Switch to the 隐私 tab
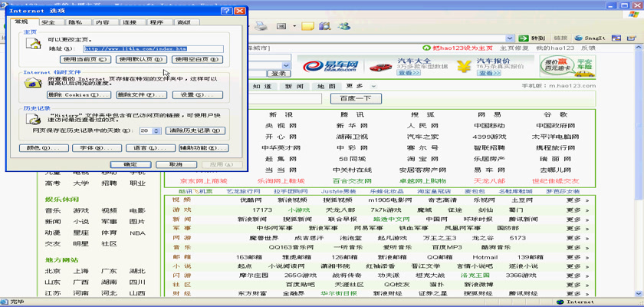The height and width of the screenshot is (307, 644). (x=75, y=22)
